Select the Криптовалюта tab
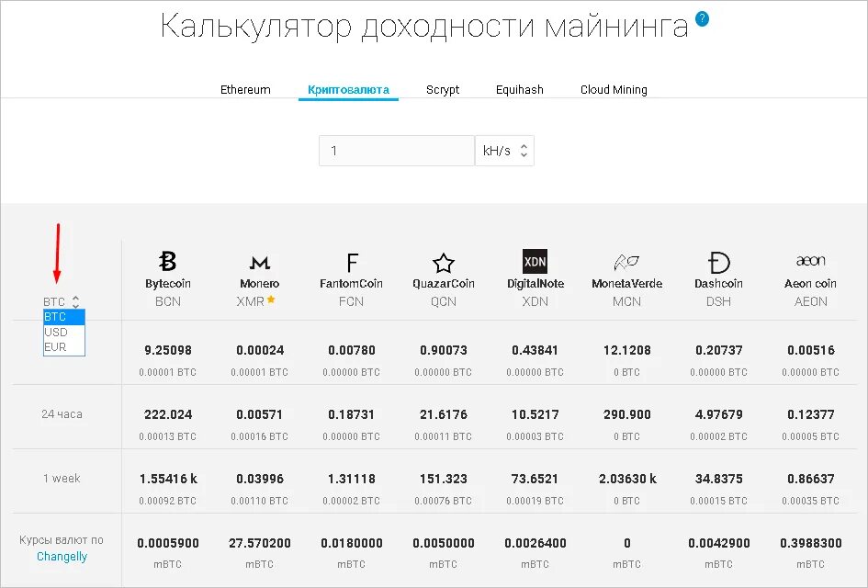Viewport: 868px width, 588px height. [348, 90]
